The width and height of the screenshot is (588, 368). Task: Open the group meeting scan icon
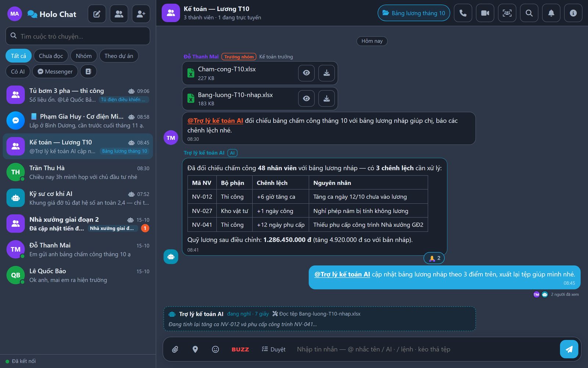(x=507, y=13)
